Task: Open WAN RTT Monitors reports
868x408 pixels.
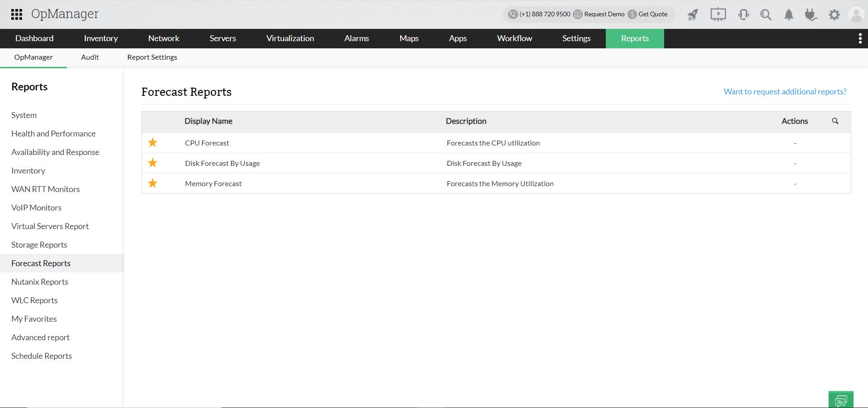Action: pos(45,189)
